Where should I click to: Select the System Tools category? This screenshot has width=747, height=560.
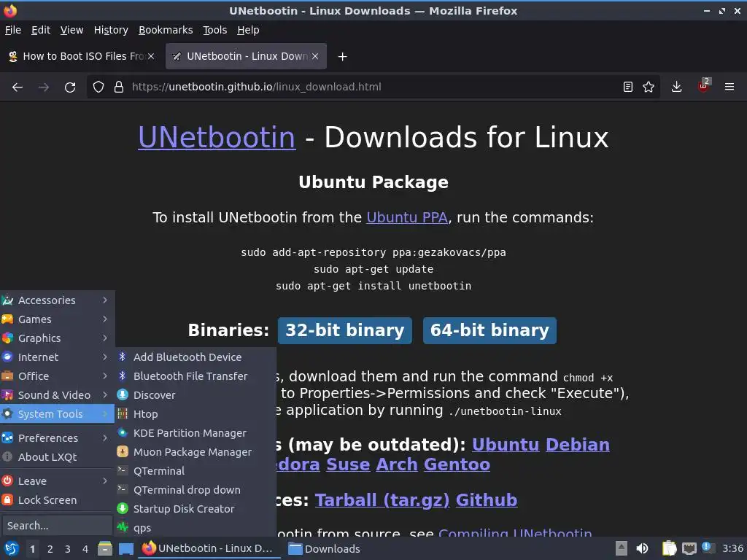click(57, 414)
